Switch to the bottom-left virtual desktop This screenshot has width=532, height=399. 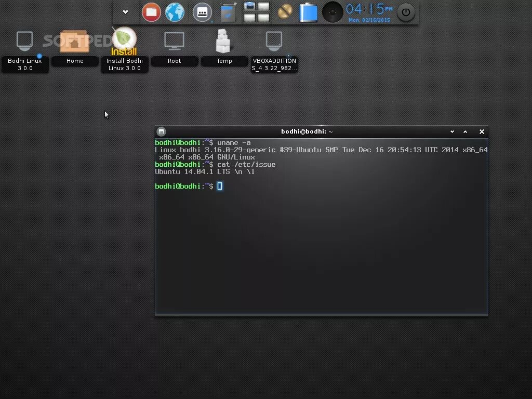tap(249, 18)
